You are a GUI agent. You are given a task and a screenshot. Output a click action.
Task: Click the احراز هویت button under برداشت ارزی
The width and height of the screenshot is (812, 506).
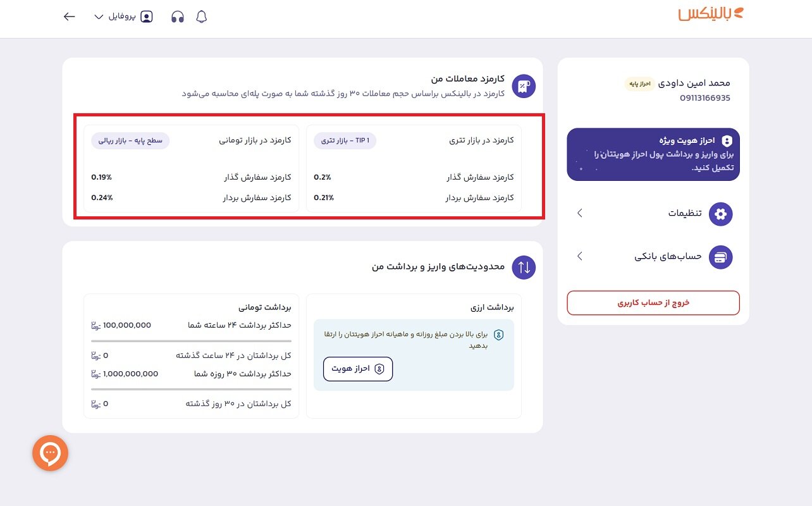pos(357,369)
